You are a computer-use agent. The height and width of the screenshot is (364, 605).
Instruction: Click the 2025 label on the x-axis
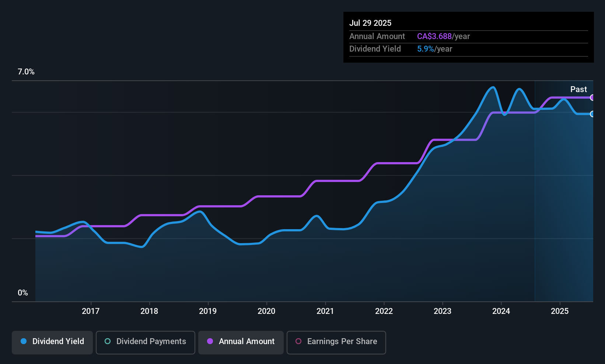[x=560, y=311]
